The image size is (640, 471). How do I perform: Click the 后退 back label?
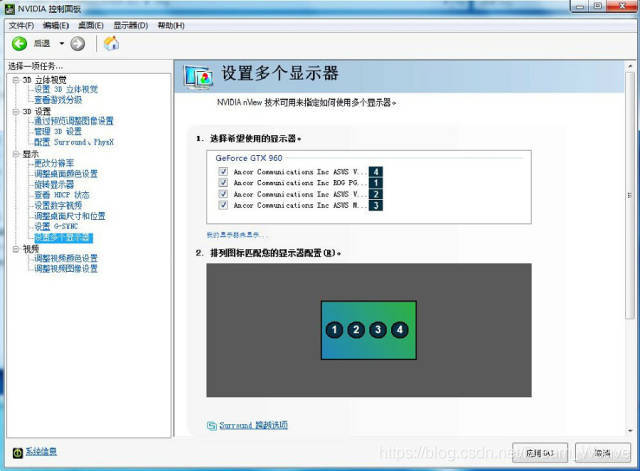(42, 43)
